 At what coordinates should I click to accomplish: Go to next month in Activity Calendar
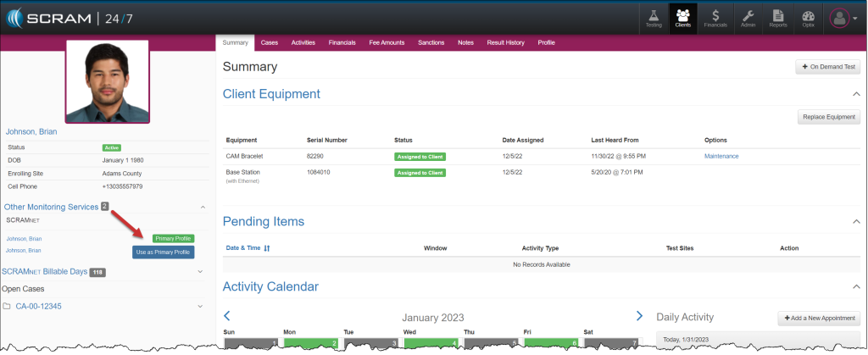pyautogui.click(x=639, y=316)
